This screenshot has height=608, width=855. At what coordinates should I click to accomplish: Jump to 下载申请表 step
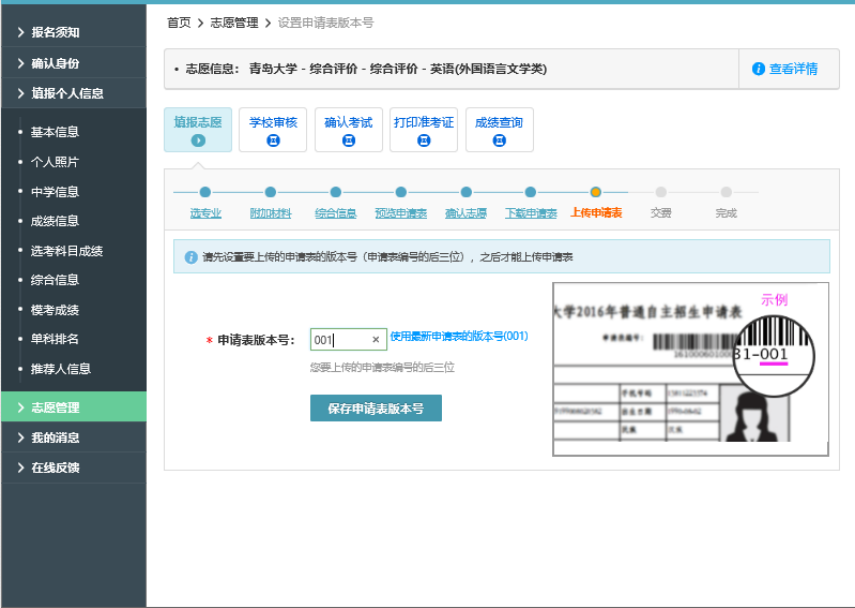[x=530, y=213]
